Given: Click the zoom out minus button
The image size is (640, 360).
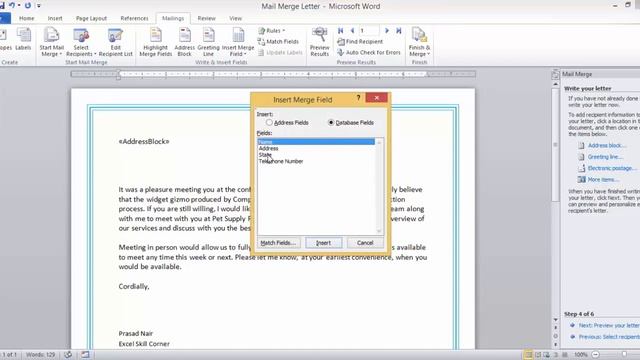Looking at the screenshot, I should (x=596, y=355).
